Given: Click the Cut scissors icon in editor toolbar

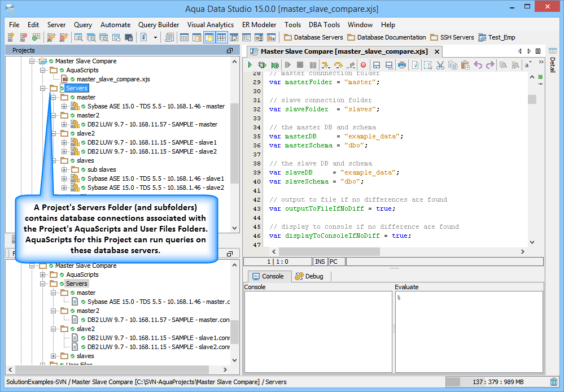Looking at the screenshot, I should pos(440,65).
